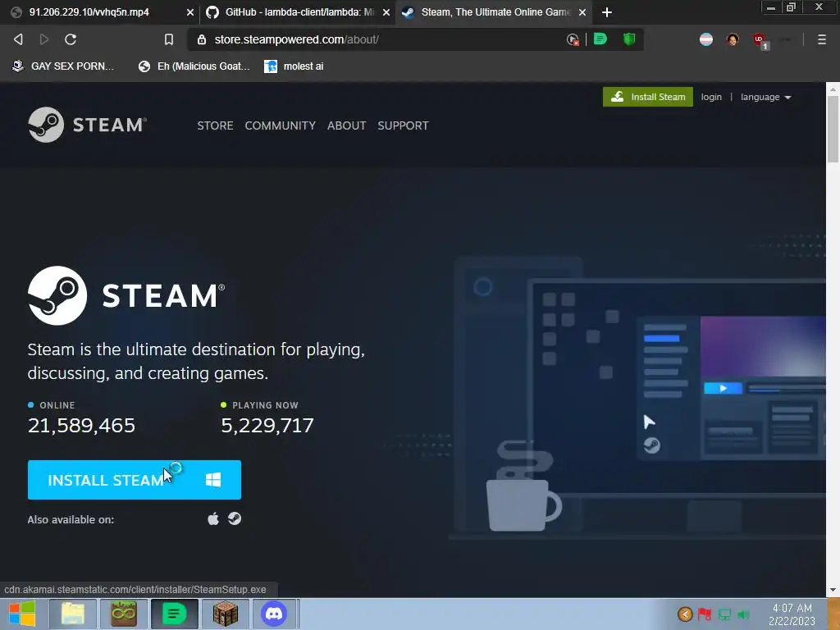Bookmark this page with the bookmark icon
The image size is (840, 630).
(169, 39)
